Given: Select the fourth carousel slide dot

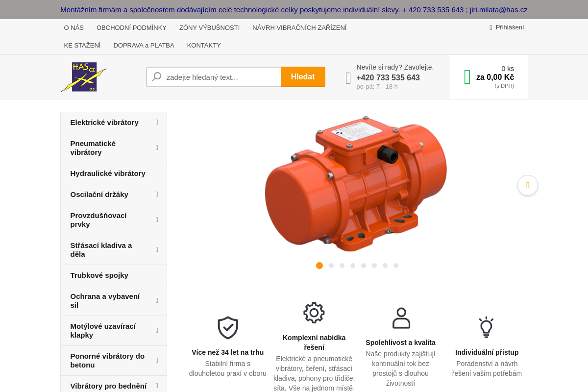Looking at the screenshot, I should 353,266.
